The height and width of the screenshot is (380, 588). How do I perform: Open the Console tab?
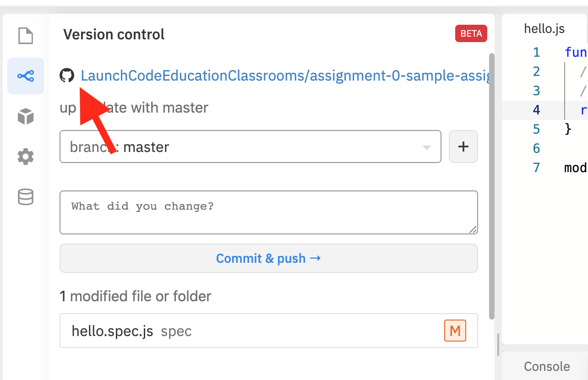[547, 366]
